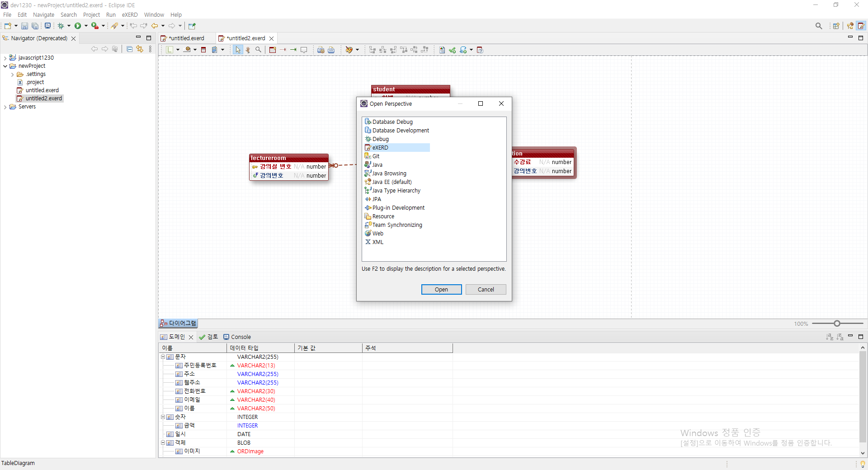The height and width of the screenshot is (470, 868).
Task: Click the table help icon with question mark
Action: pyautogui.click(x=480, y=50)
